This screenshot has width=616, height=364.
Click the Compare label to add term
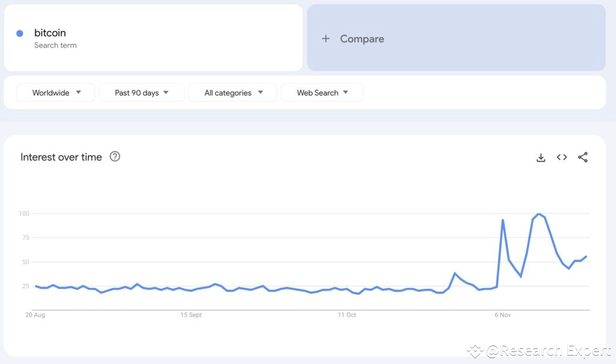(x=362, y=39)
